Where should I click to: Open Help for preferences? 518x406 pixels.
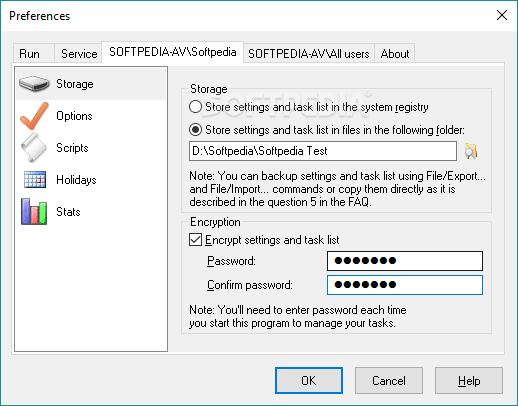click(x=469, y=380)
